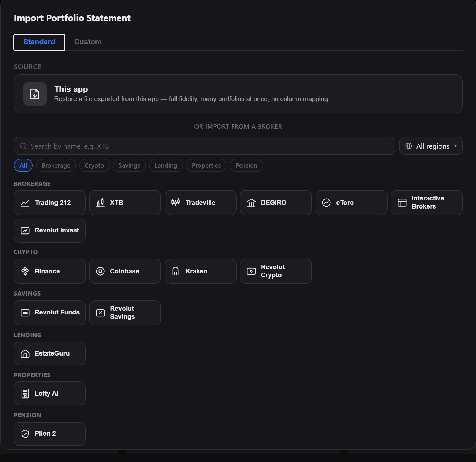Click the 'Restore a file exported' description
The image size is (476, 462).
(192, 99)
